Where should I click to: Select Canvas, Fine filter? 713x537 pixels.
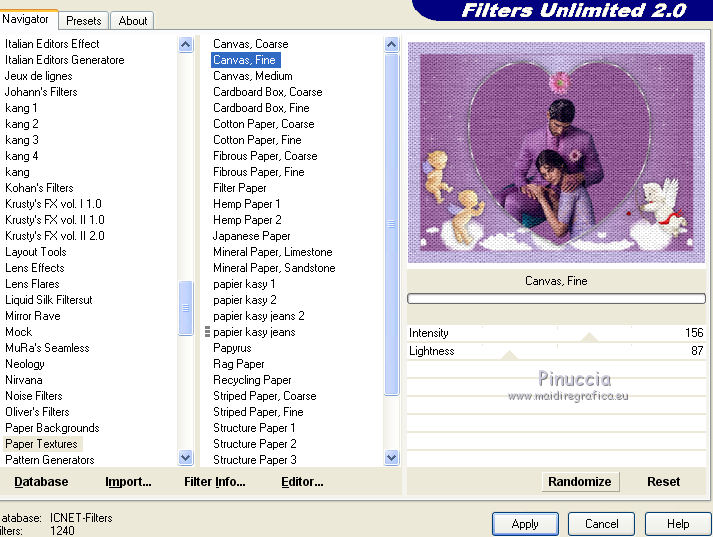click(x=245, y=60)
